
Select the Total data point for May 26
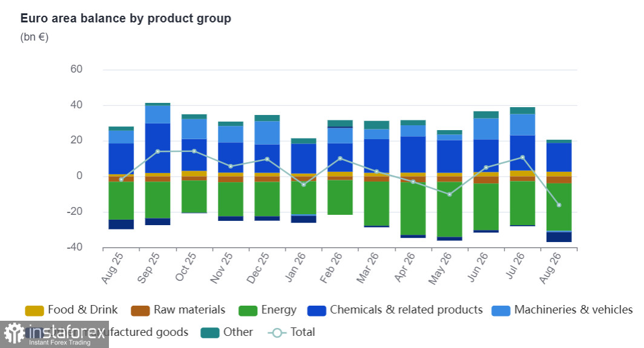[x=450, y=194]
